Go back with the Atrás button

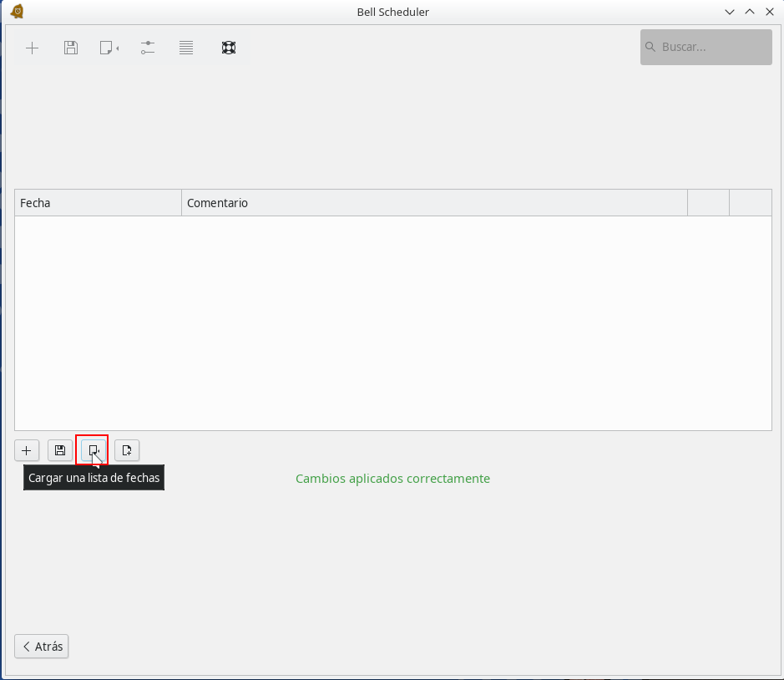(x=42, y=647)
